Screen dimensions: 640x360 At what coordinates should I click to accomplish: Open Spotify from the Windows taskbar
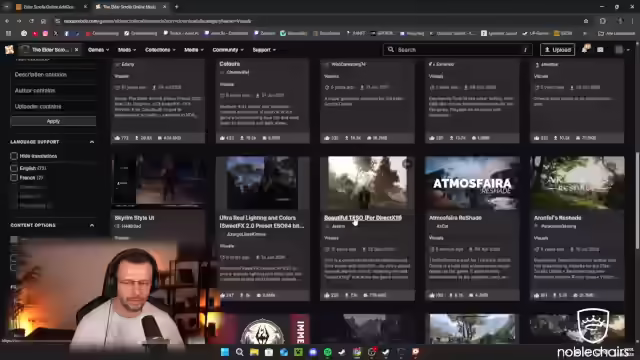point(327,352)
